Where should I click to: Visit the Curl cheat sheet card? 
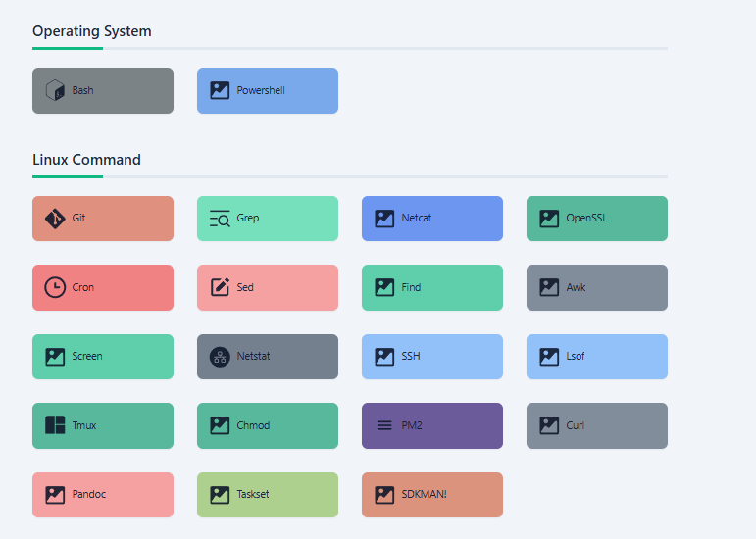point(597,425)
